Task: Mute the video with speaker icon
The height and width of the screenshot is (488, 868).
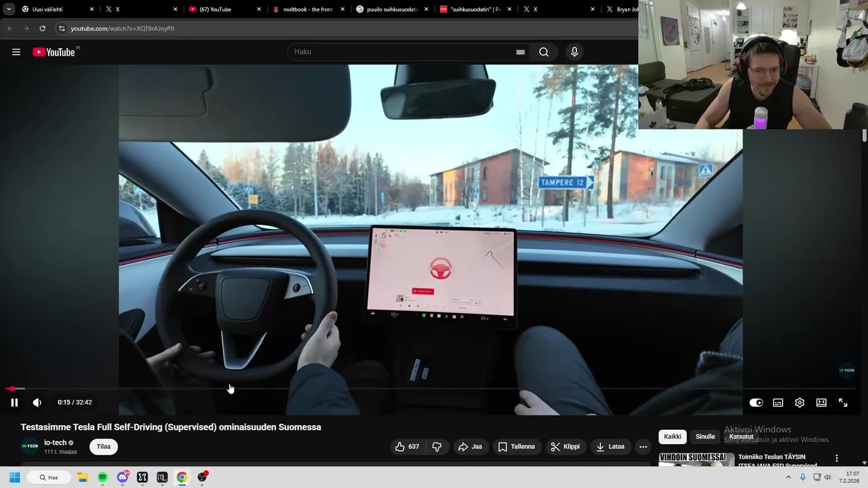Action: click(x=37, y=403)
